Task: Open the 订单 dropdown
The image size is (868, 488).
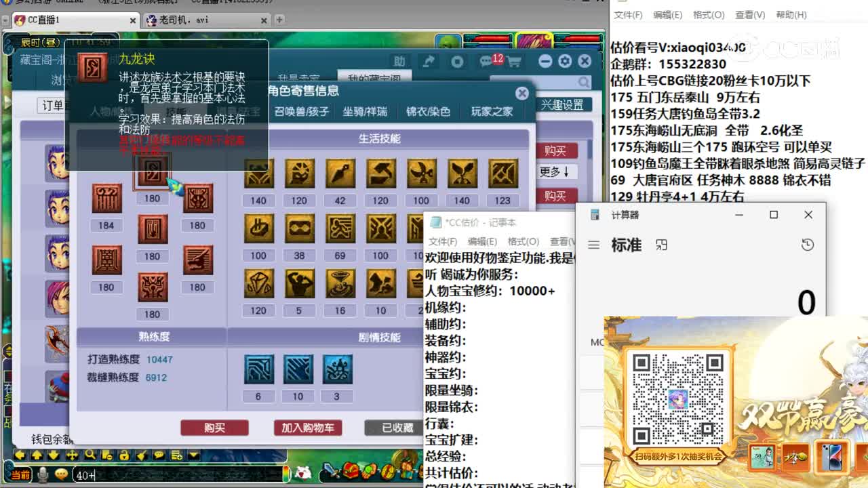Action: [53, 106]
